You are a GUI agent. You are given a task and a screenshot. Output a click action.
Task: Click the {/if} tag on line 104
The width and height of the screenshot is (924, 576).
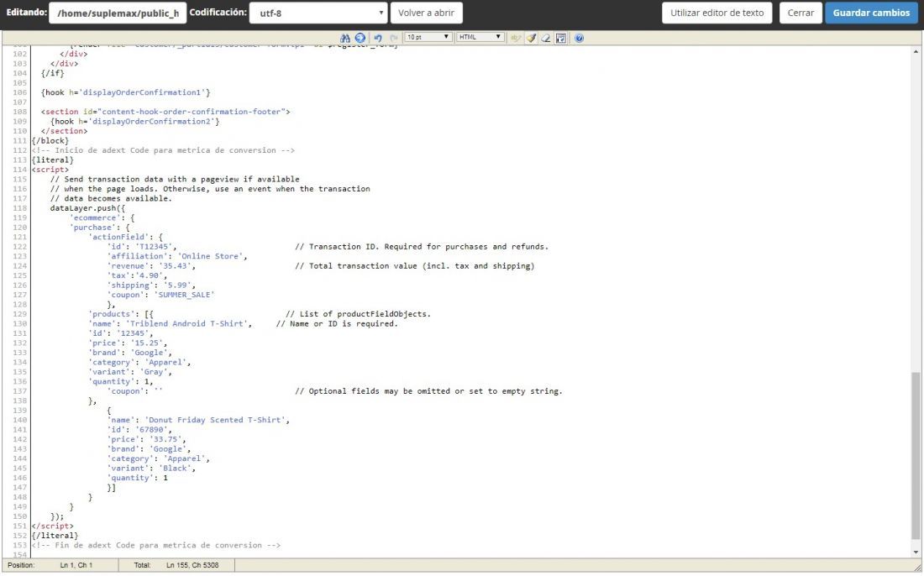53,73
